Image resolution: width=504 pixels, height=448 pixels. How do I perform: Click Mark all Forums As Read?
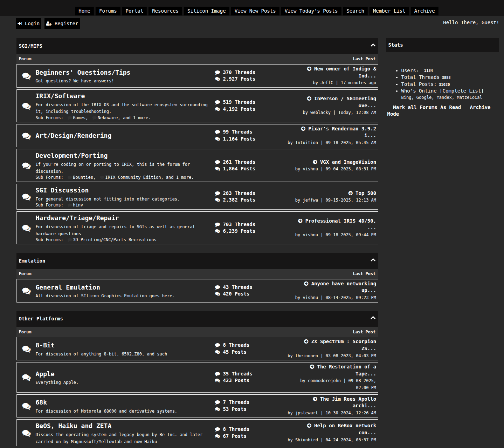[427, 107]
